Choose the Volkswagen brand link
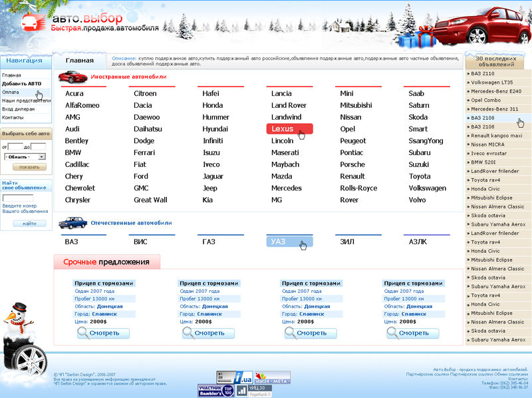Viewport: 532px width, 398px height. click(428, 188)
